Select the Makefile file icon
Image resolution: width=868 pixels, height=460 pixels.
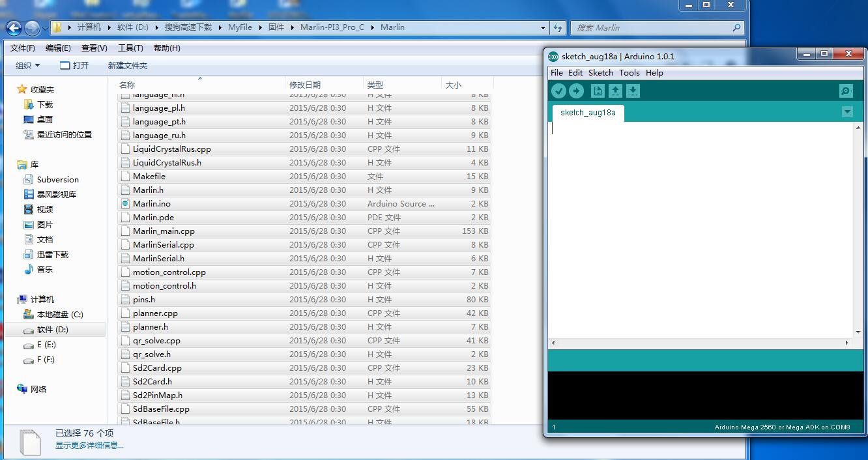[126, 177]
